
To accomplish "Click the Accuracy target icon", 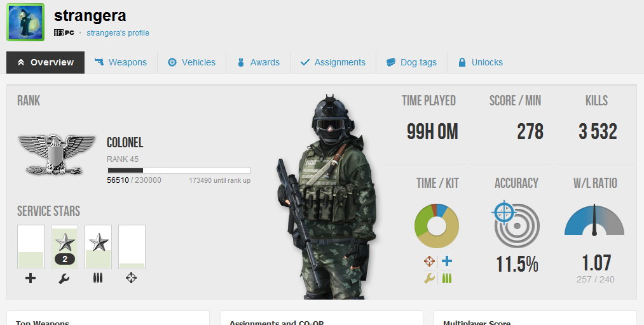I will click(x=516, y=224).
